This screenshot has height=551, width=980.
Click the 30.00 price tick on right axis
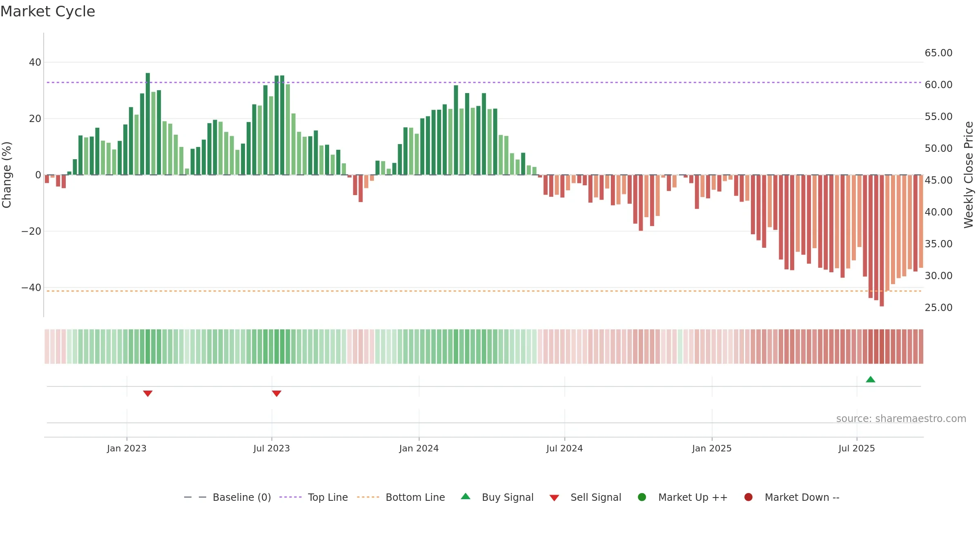(x=939, y=276)
